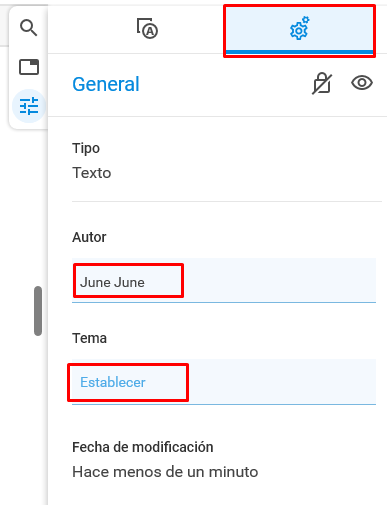387x505 pixels.
Task: Click the blue underline of active gear tab
Action: coord(299,52)
